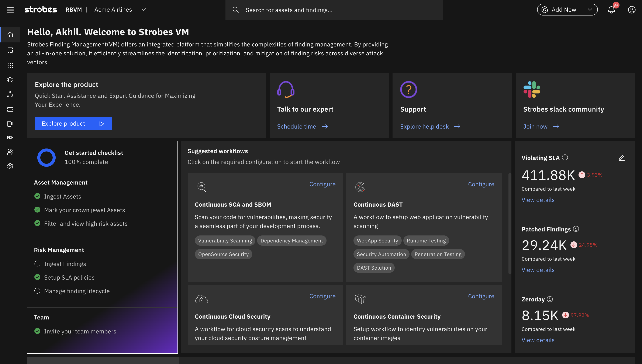Edit the Violating SLA widgets pencil

point(621,158)
